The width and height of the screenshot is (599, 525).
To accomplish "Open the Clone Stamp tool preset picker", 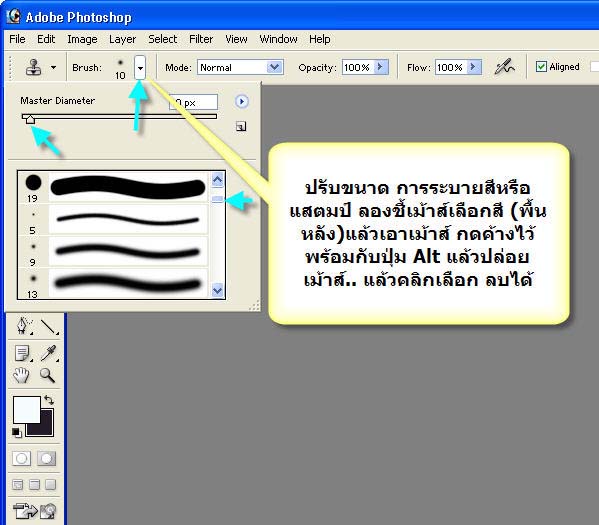I will (x=34, y=67).
